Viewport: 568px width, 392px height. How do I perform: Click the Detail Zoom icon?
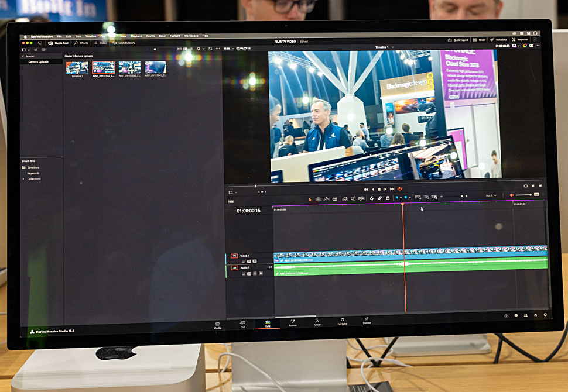pos(426,197)
